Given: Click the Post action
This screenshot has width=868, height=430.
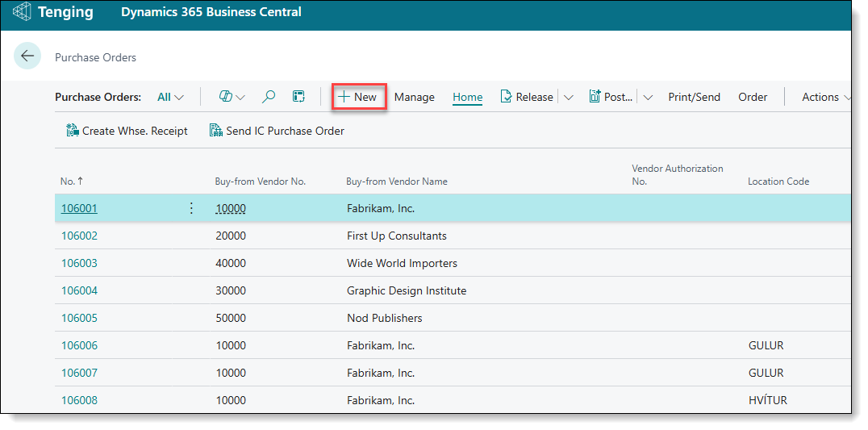Looking at the screenshot, I should point(611,97).
